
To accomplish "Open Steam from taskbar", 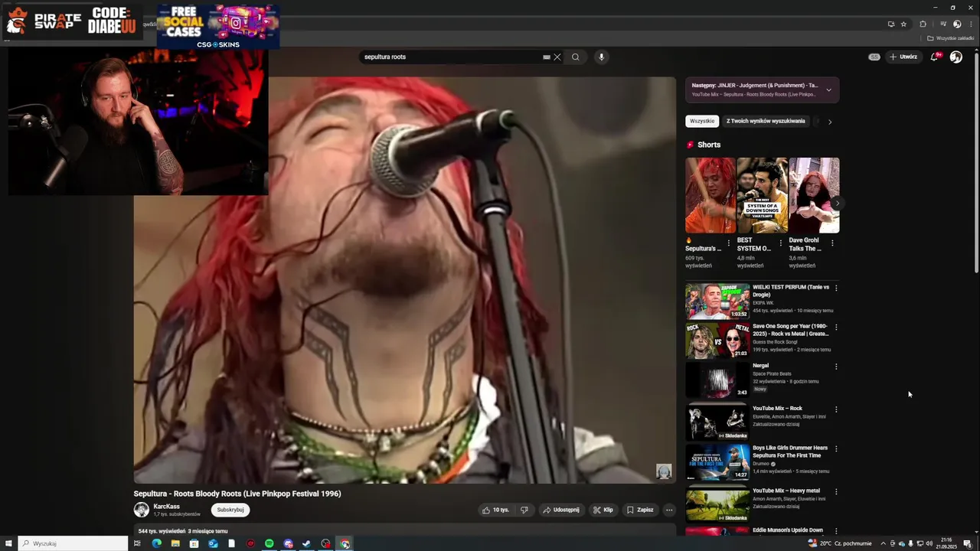I will pos(307,543).
